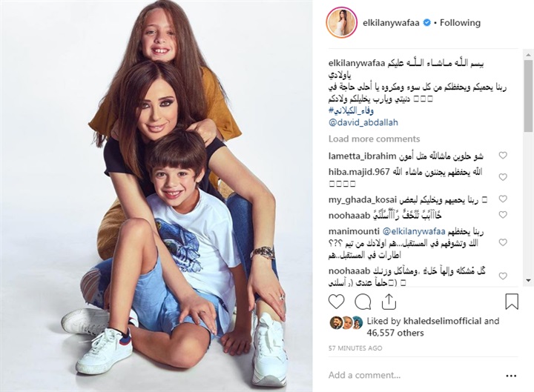Like lametta_ibrahim's comment
This screenshot has width=534, height=392.
(x=503, y=156)
